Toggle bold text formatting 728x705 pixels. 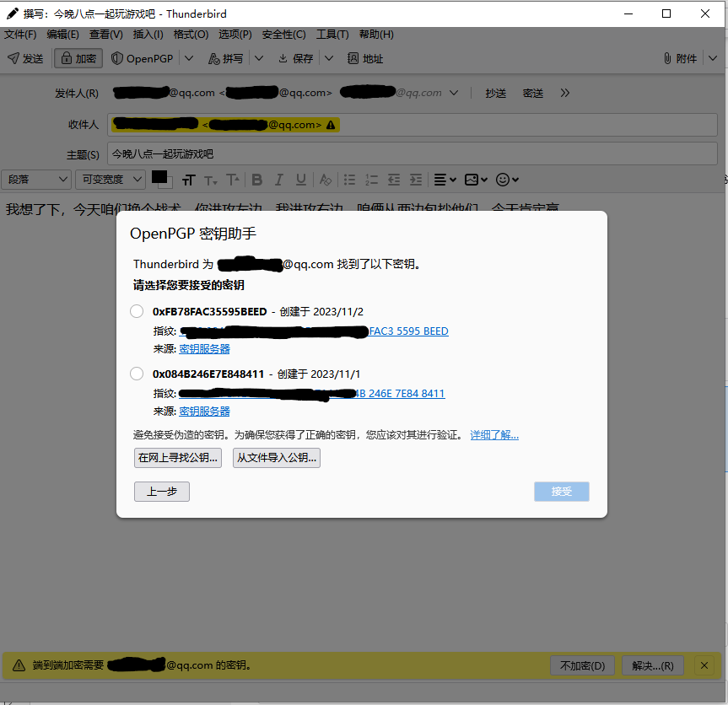tap(257, 180)
